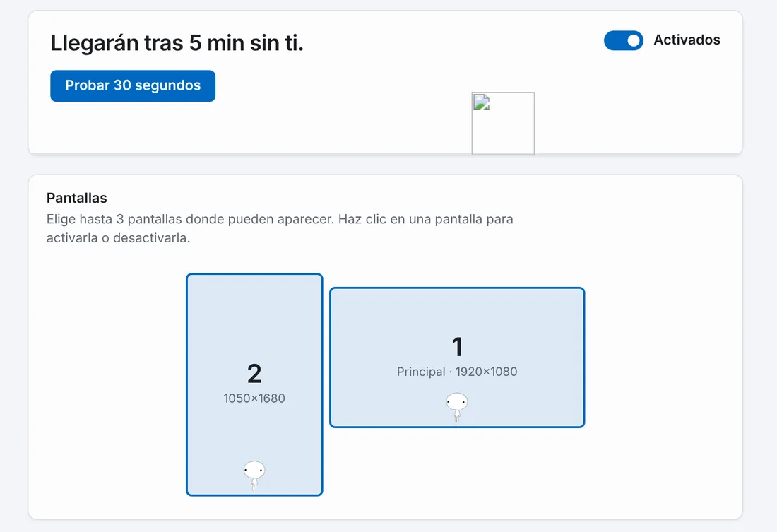Viewport: 777px width, 532px height.
Task: Click the Principal · 1920×1080 text
Action: point(457,372)
